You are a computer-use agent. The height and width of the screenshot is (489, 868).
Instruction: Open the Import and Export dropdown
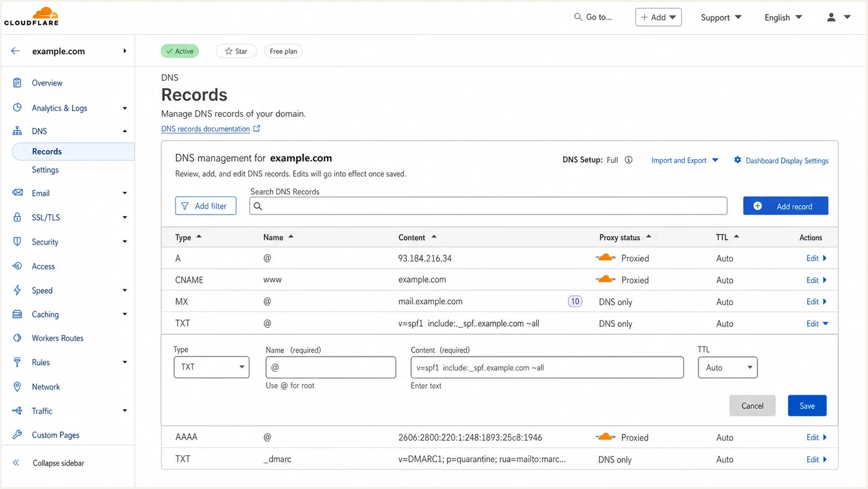pyautogui.click(x=685, y=160)
